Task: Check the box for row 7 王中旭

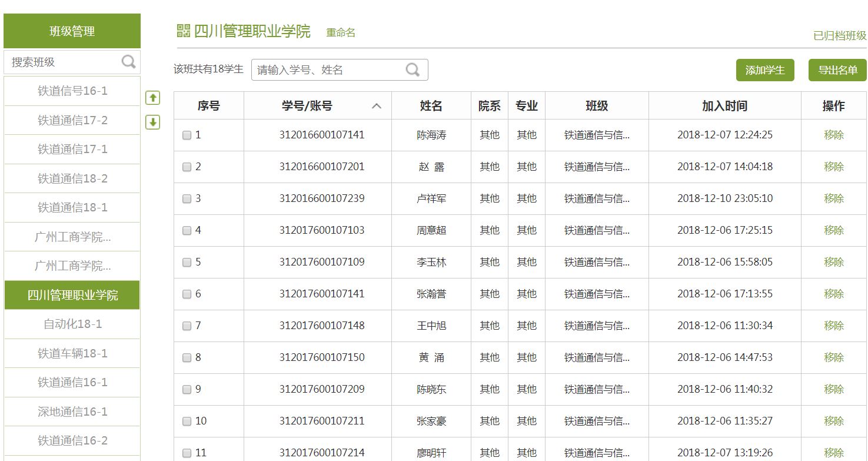Action: point(187,326)
